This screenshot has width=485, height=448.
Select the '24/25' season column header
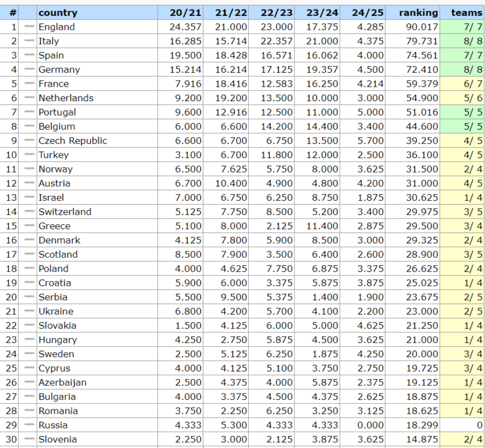tap(365, 13)
